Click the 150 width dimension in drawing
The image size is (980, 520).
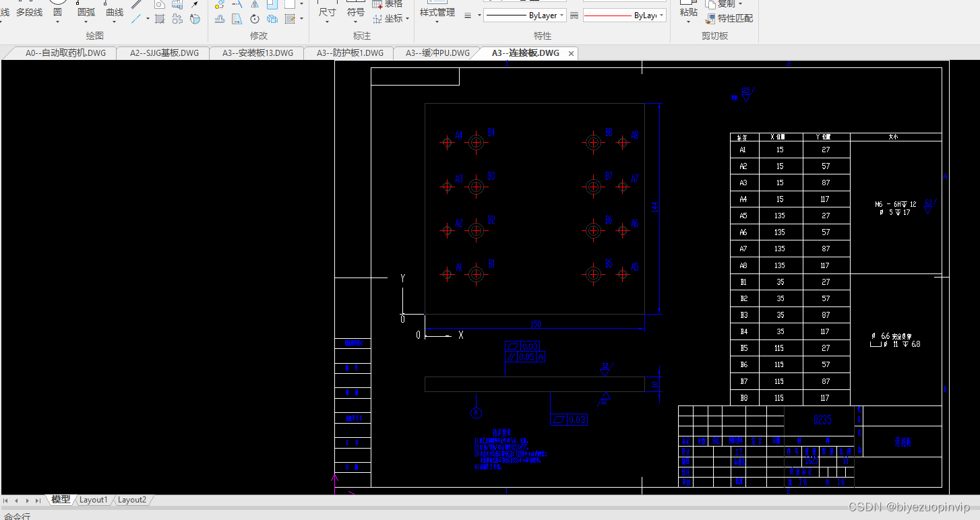[x=536, y=323]
